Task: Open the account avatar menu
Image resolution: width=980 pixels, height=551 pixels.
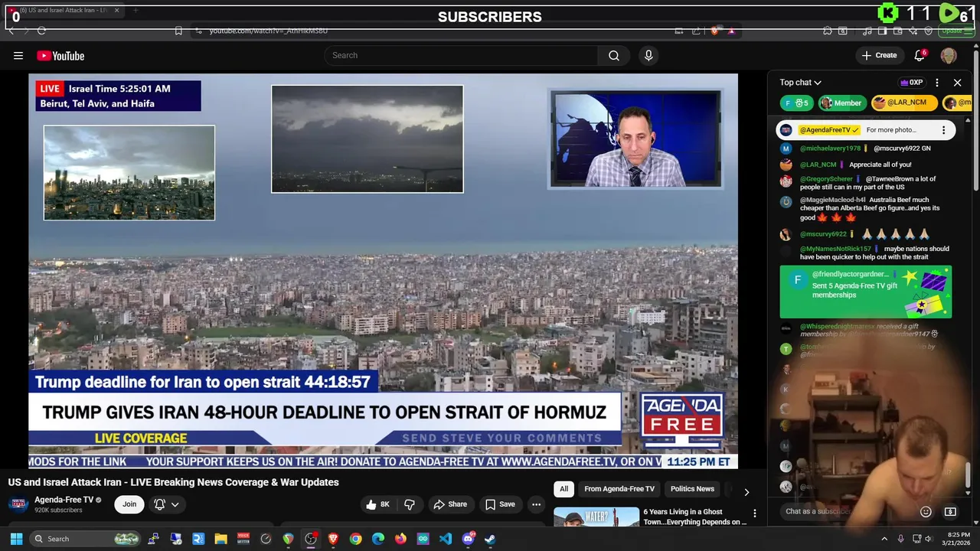Action: coord(948,55)
